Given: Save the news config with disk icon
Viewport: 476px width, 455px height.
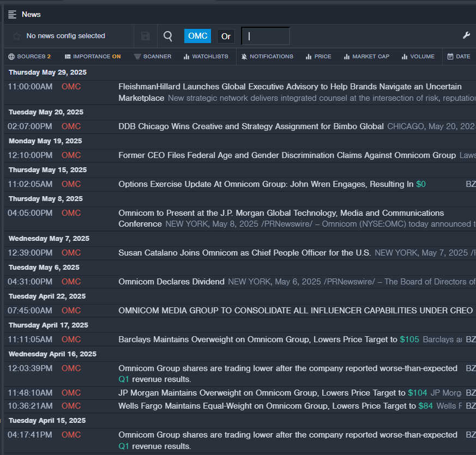Looking at the screenshot, I should (x=146, y=36).
